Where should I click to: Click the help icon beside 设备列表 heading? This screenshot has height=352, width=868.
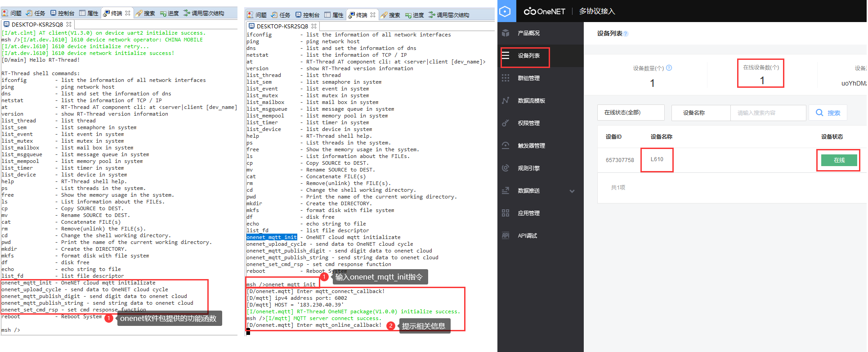pos(626,34)
